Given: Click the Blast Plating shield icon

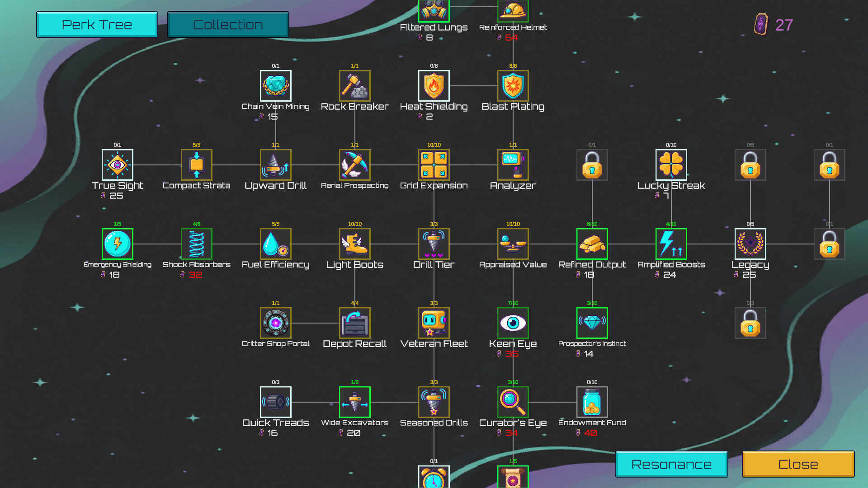Looking at the screenshot, I should click(x=513, y=86).
